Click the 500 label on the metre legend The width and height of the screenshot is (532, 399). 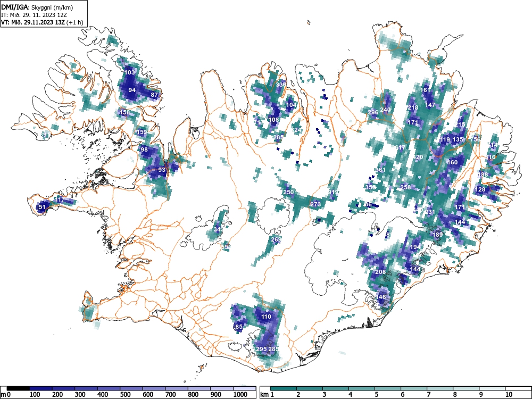[x=125, y=395]
